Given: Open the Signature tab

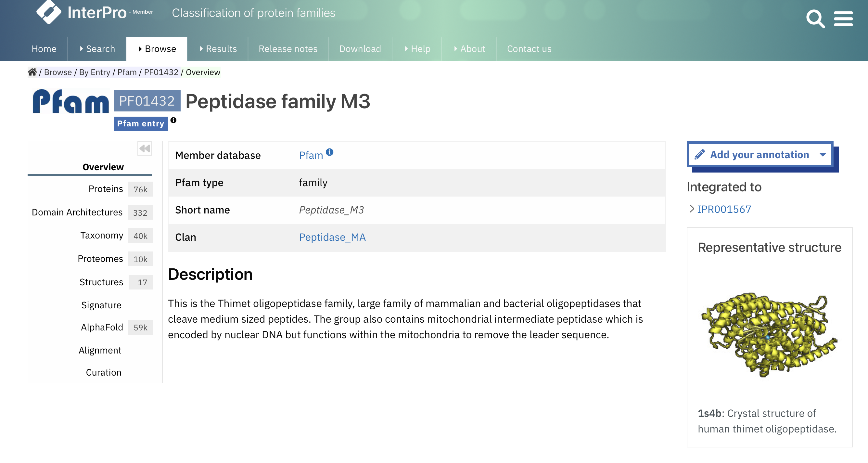Looking at the screenshot, I should (x=101, y=305).
